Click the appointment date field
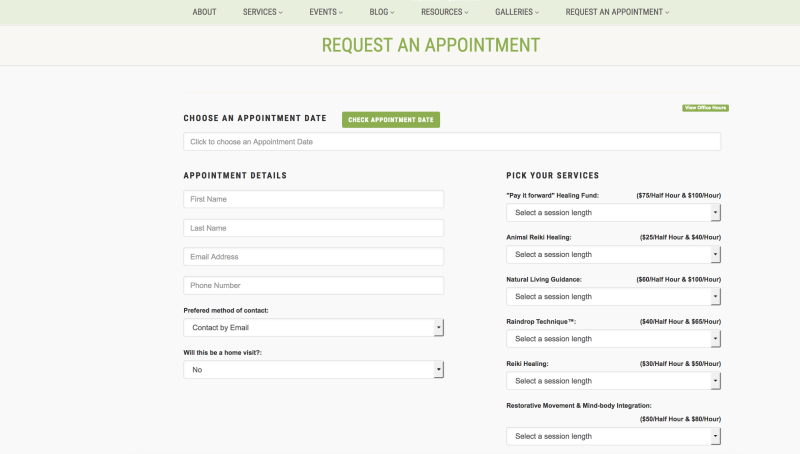 click(x=452, y=142)
